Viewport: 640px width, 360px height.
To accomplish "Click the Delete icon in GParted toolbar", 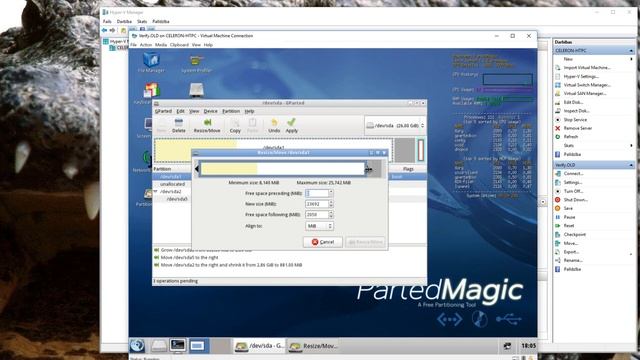I will pos(178,125).
